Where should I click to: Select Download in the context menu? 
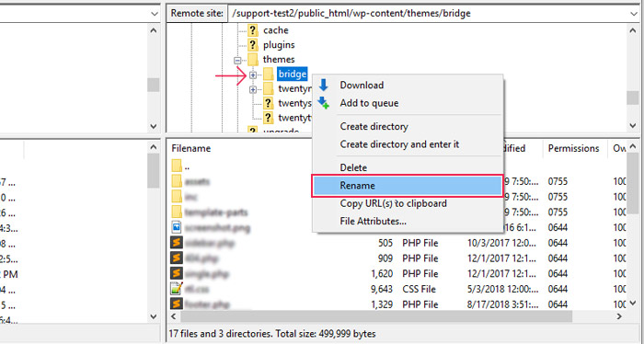tap(362, 85)
